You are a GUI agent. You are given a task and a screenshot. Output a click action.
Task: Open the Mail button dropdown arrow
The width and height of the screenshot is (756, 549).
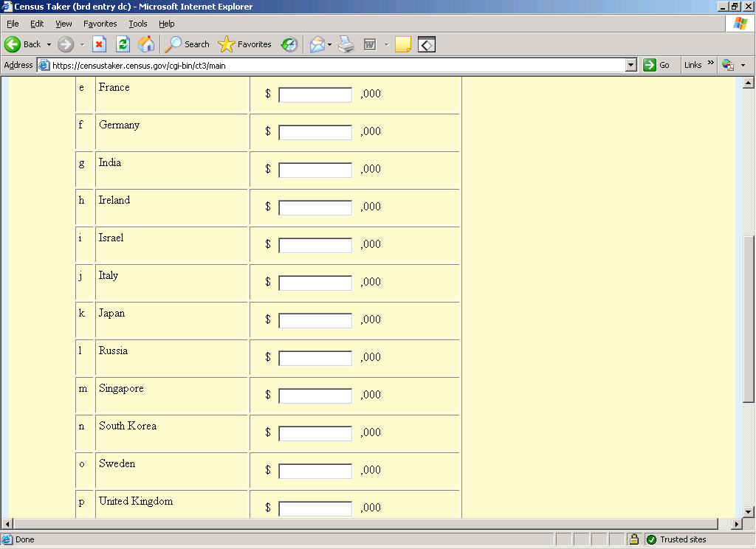[330, 44]
